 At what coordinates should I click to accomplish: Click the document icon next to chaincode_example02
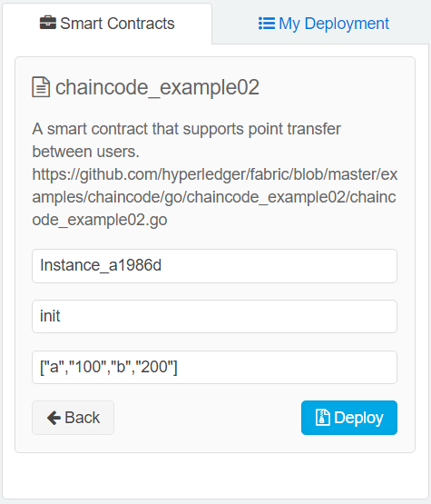[x=41, y=87]
